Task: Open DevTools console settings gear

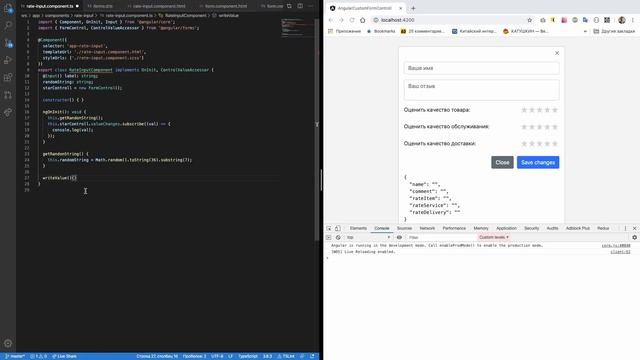Action: tap(634, 237)
